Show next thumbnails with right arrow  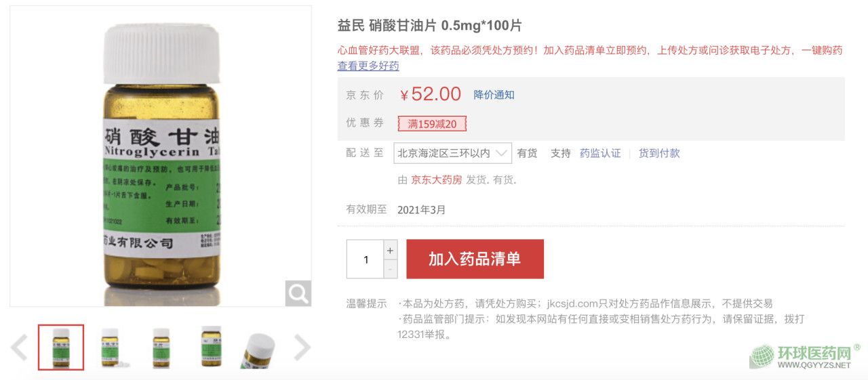[301, 347]
